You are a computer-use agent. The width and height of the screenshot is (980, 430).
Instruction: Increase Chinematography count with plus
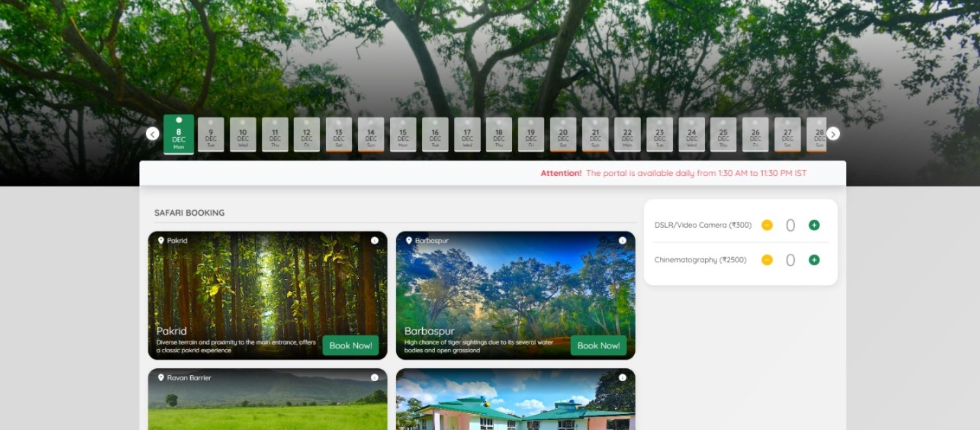pyautogui.click(x=814, y=260)
